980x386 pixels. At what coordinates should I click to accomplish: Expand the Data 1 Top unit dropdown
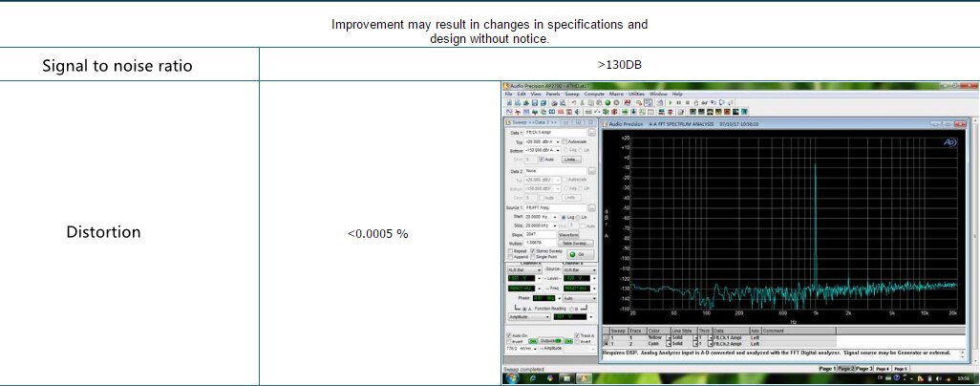558,141
